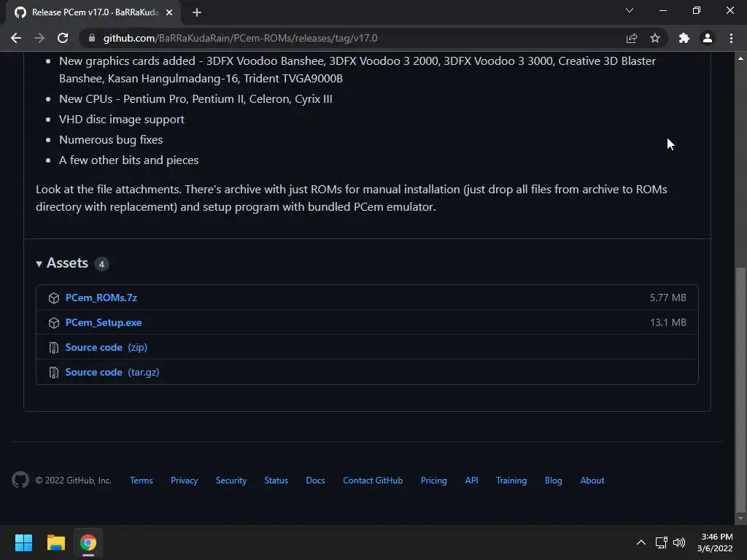The image size is (747, 560).
Task: Show hidden system tray icons
Action: point(641,542)
